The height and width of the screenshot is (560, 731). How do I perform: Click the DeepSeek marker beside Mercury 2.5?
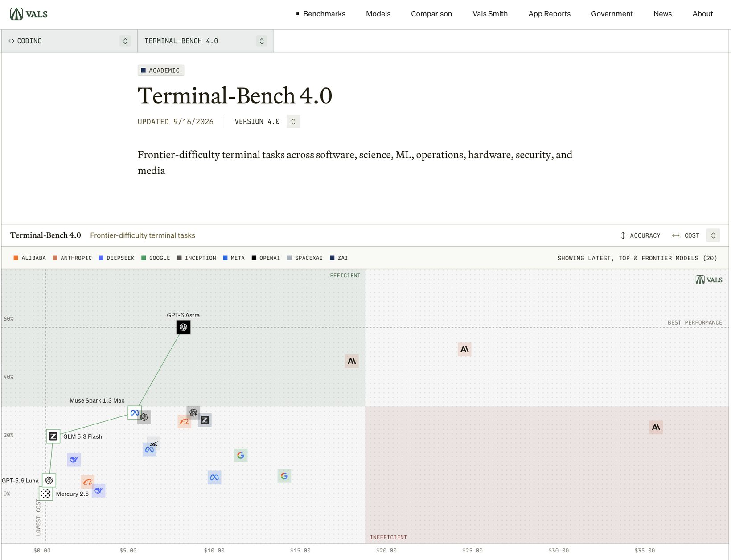tap(99, 490)
